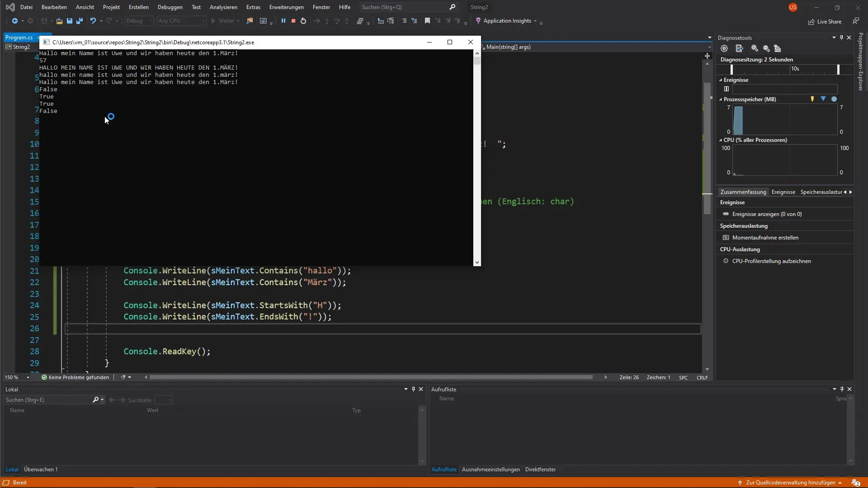Pin the Diagnosetools panel

[841, 38]
